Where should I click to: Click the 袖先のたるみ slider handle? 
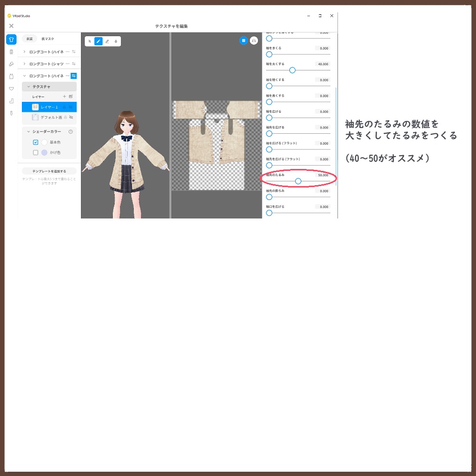298,181
